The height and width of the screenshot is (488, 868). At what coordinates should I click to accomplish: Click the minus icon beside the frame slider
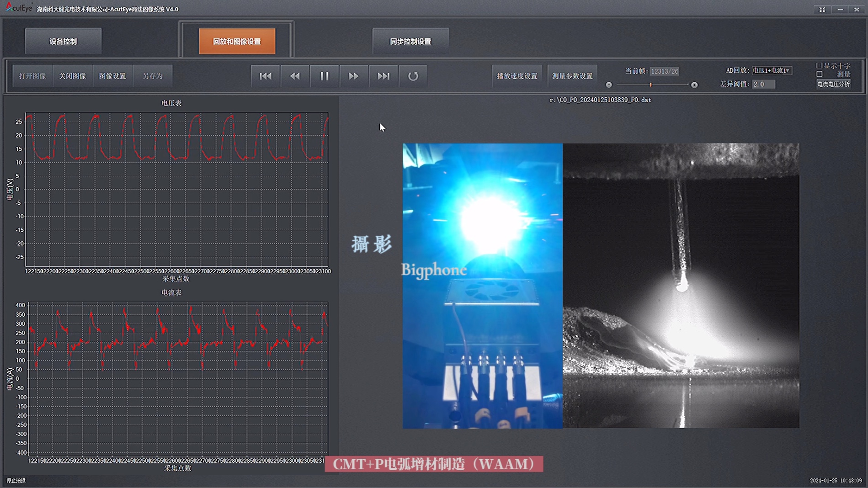coord(609,85)
